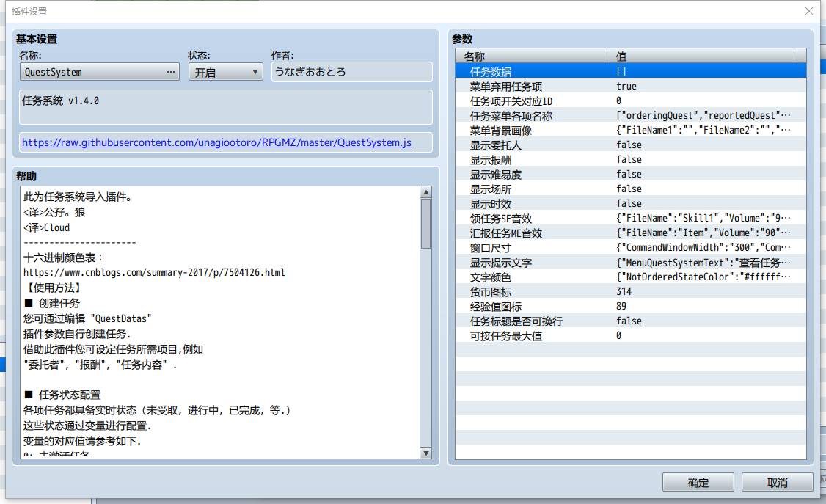Select the 显示场所 parameter
Viewport: 826px width, 504px height.
tap(631, 189)
